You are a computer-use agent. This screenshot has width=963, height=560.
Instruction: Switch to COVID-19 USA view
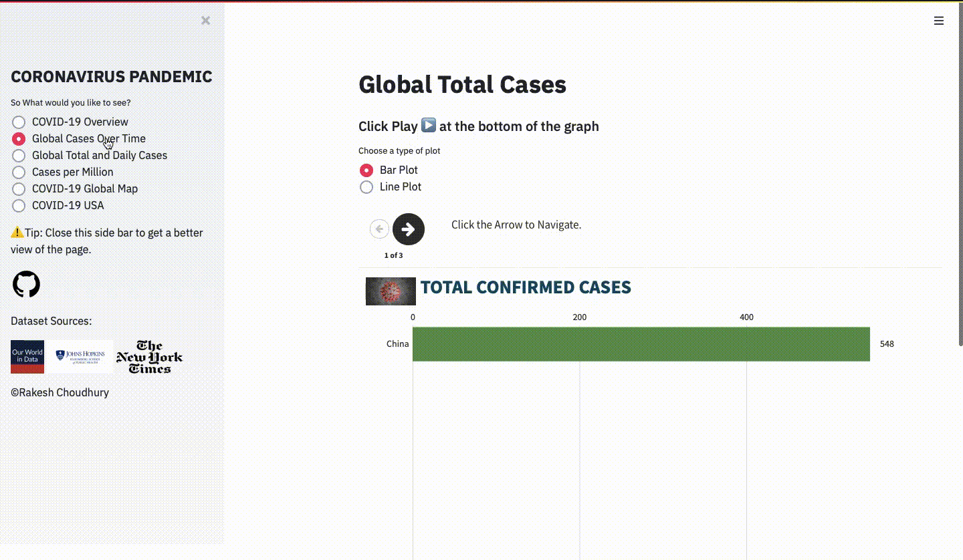coord(19,206)
